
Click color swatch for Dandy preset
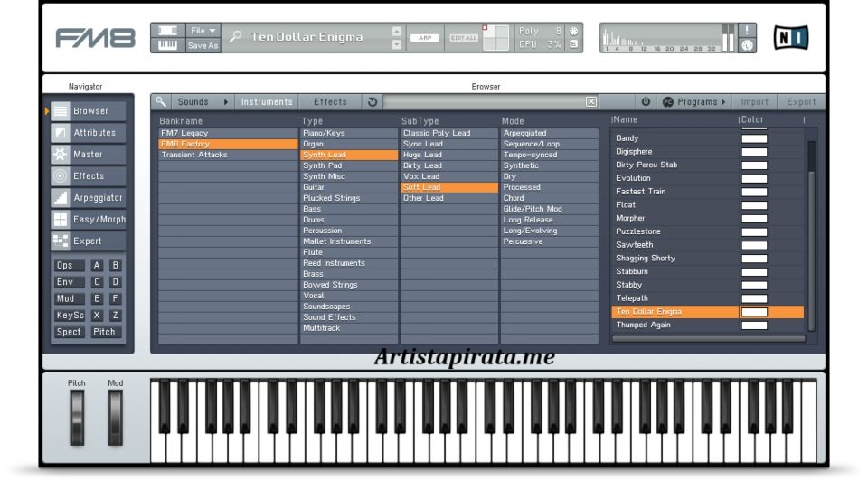[x=754, y=138]
